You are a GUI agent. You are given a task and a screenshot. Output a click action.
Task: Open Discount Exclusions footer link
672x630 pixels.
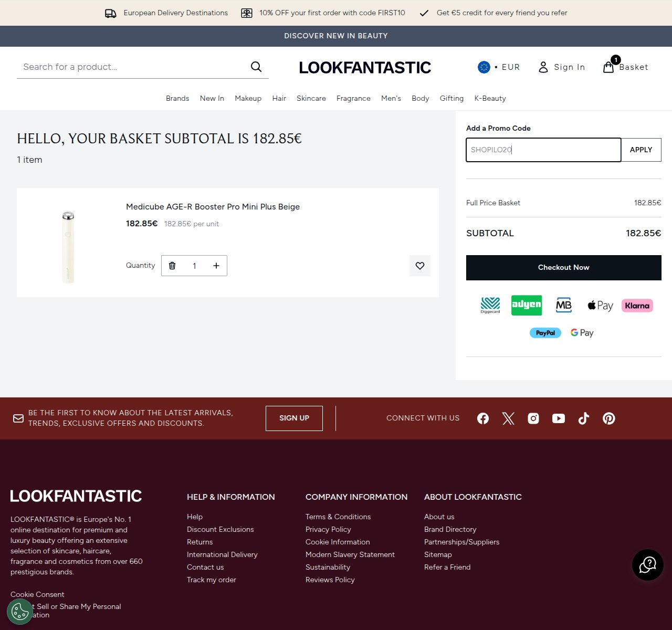[220, 529]
